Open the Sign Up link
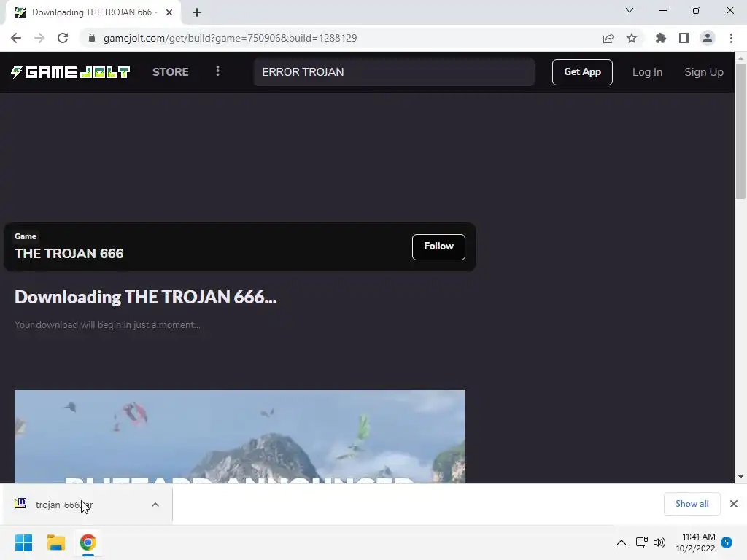 [704, 72]
